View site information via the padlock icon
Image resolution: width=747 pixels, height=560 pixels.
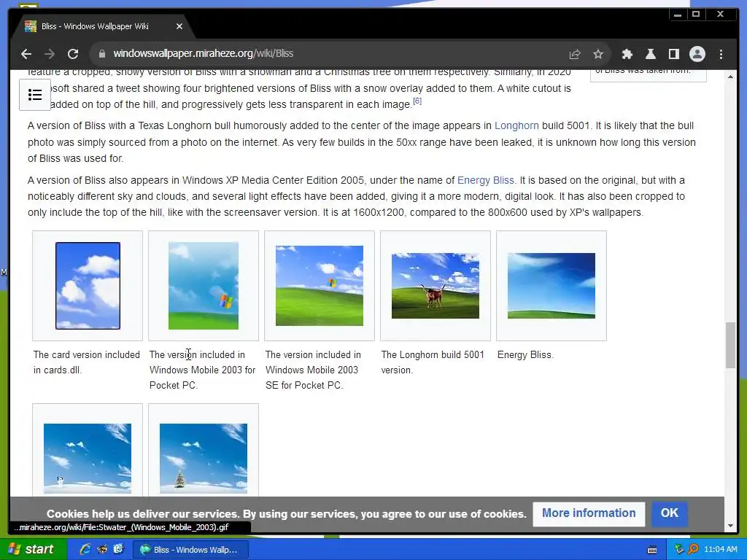click(x=101, y=54)
